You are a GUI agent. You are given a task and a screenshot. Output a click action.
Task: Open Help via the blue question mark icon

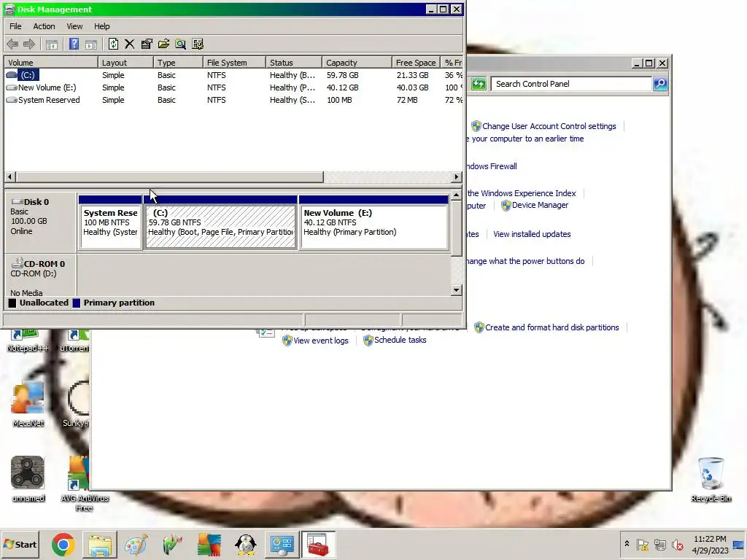tap(74, 44)
